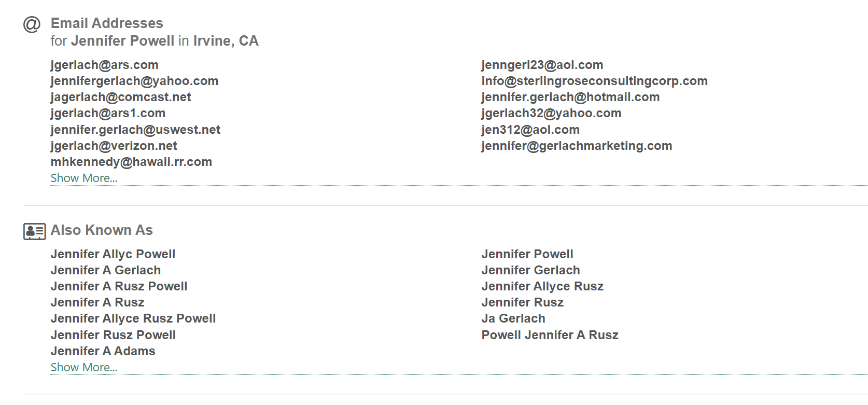Click alias Jennifer A Adams
Screen dimensions: 868x405
103,351
